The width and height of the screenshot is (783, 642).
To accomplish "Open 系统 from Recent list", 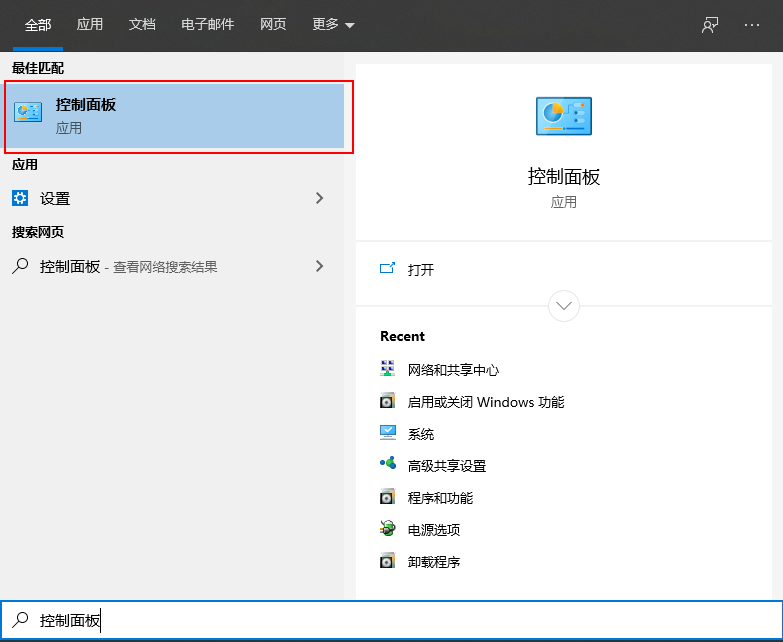I will 421,434.
